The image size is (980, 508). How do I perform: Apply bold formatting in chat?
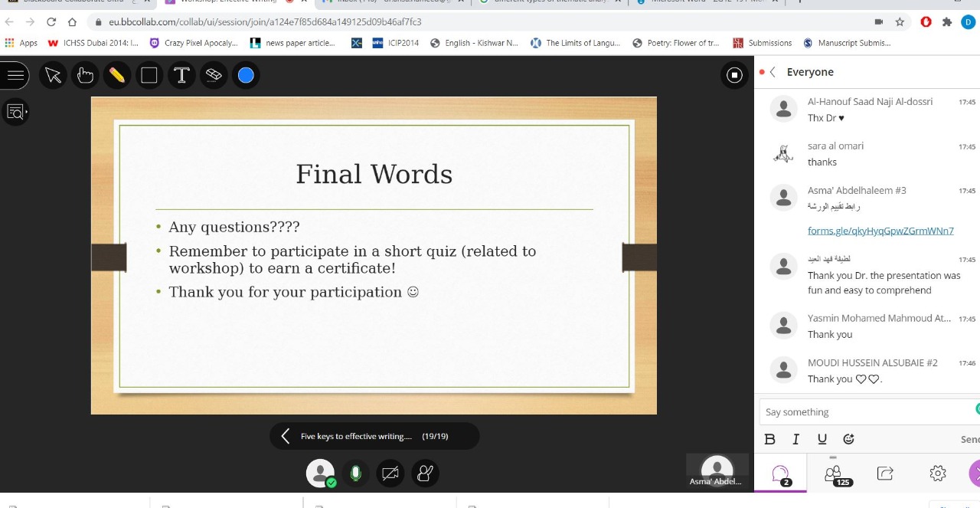(x=770, y=439)
